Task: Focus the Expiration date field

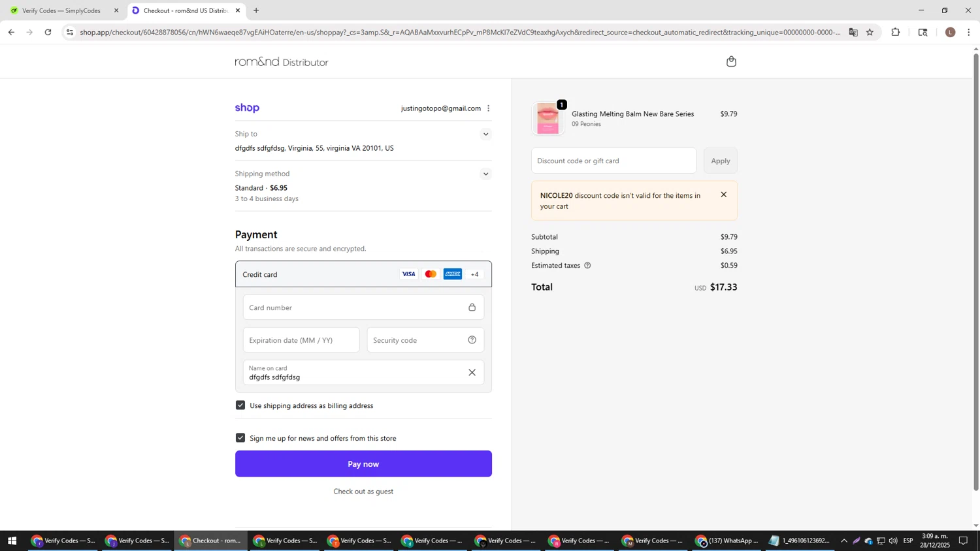Action: click(301, 340)
